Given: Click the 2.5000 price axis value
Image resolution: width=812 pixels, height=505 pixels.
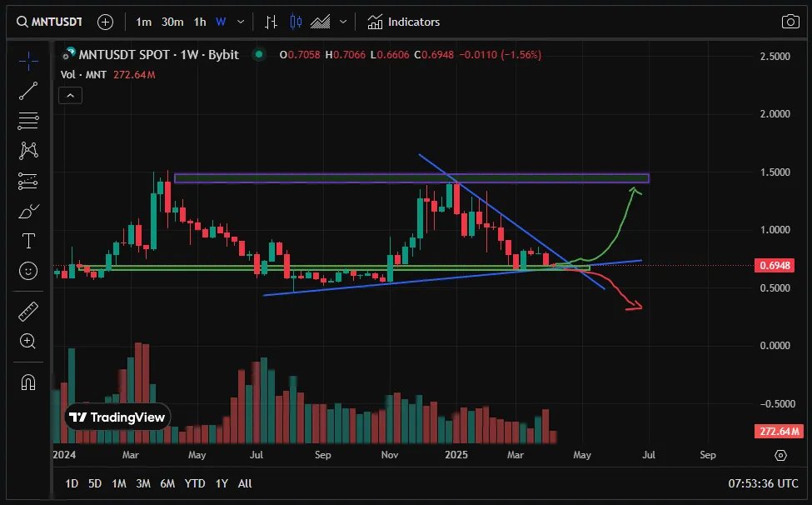Looking at the screenshot, I should [x=775, y=56].
